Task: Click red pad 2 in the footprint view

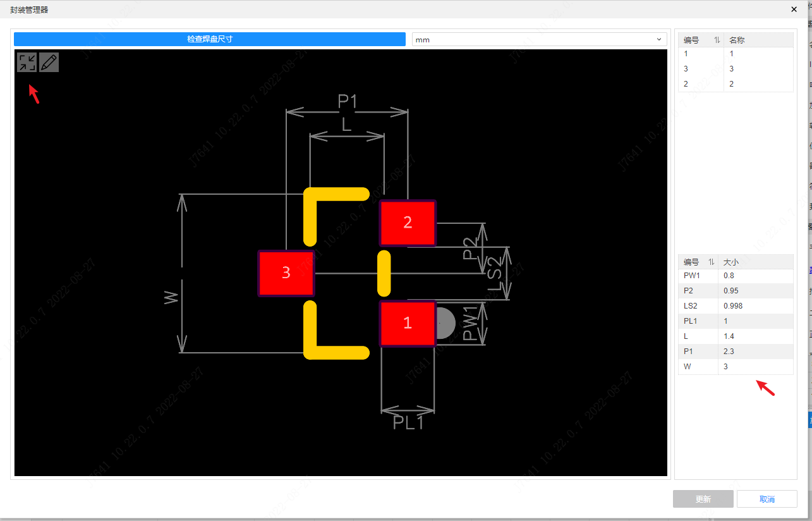Action: pos(408,223)
